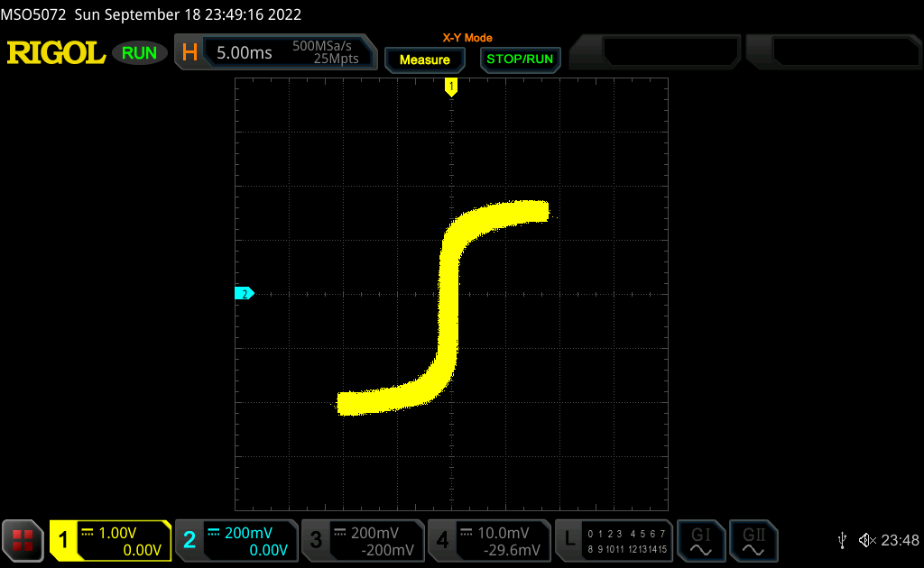Open the red grid function navigation icon
The image size is (924, 568).
[23, 540]
